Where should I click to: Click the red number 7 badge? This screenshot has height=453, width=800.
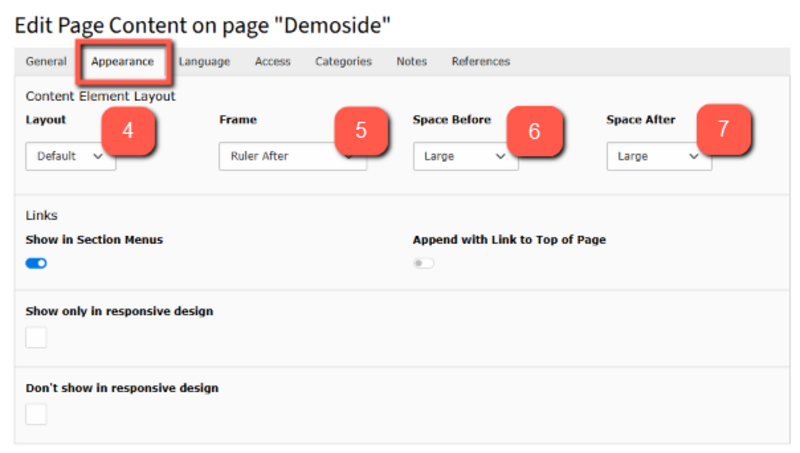coord(724,131)
